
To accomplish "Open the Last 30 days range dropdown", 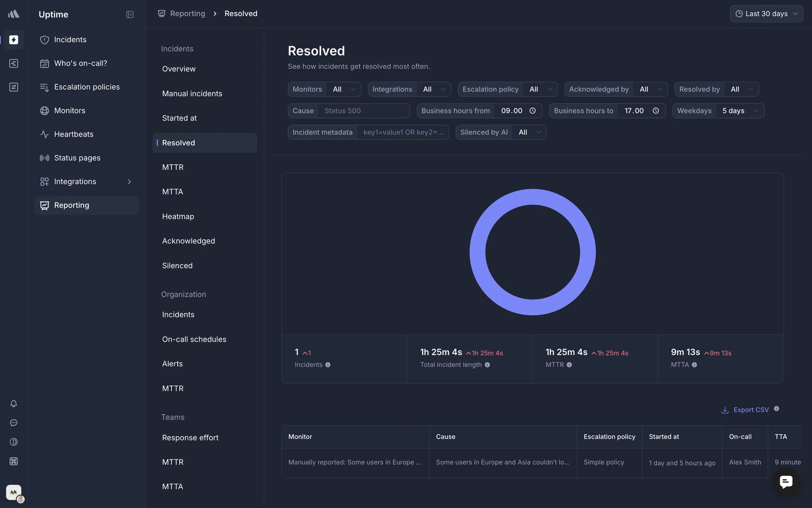I will pos(766,14).
